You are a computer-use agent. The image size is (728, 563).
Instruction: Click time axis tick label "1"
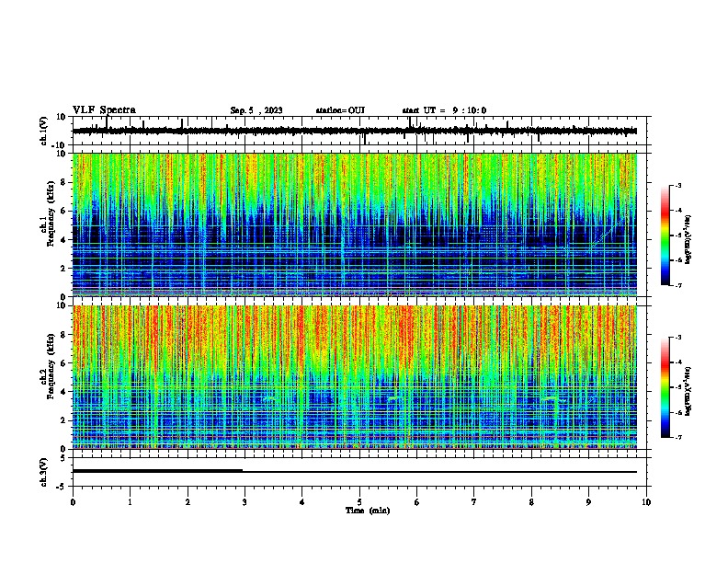point(130,502)
